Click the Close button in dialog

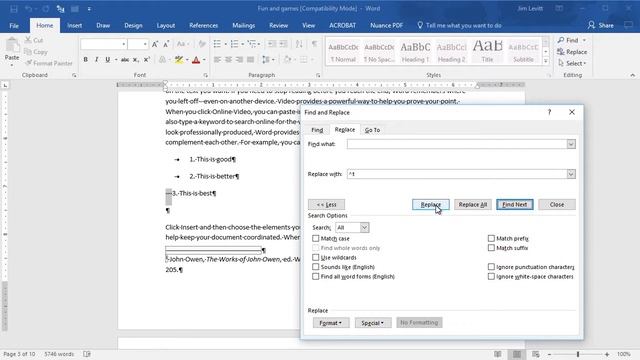point(557,204)
